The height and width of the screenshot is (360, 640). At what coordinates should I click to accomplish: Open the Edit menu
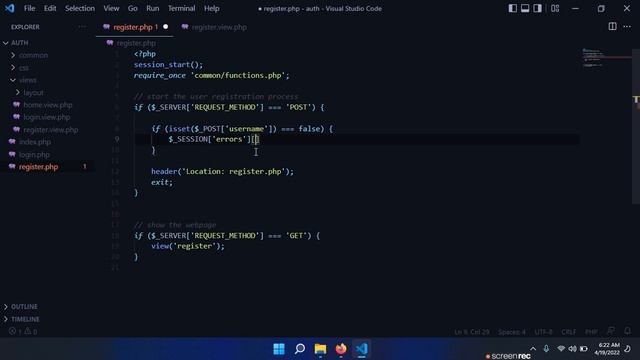click(50, 8)
